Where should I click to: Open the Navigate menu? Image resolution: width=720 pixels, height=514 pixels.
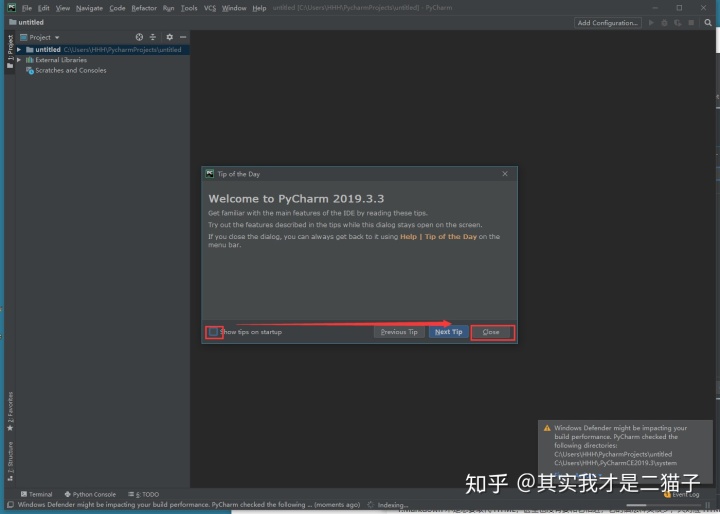click(90, 8)
